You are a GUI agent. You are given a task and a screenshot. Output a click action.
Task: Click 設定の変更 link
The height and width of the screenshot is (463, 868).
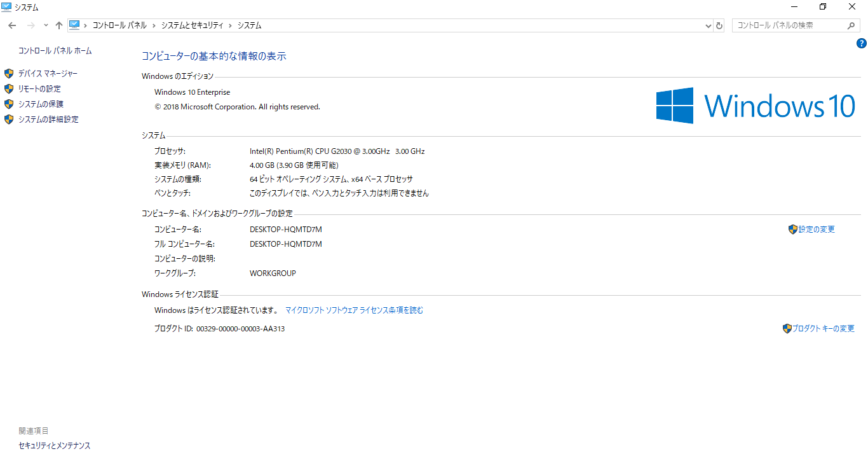(x=817, y=230)
